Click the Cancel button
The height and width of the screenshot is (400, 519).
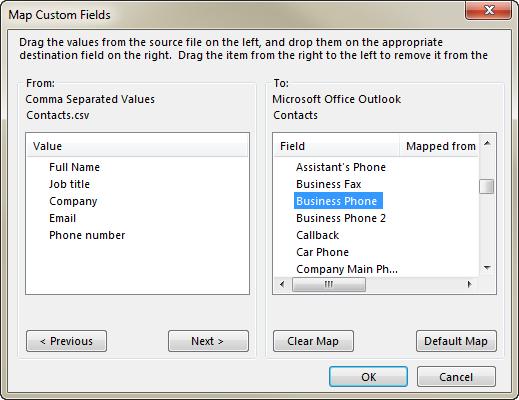(x=456, y=377)
